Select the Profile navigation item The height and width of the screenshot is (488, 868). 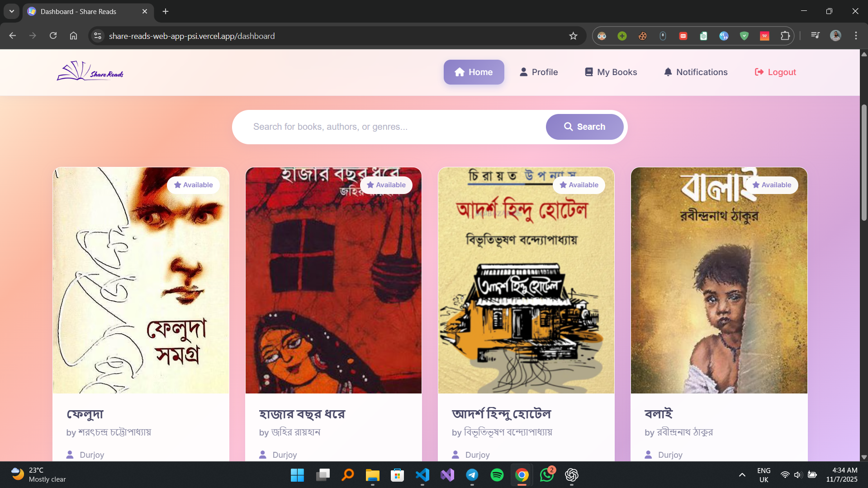coord(539,72)
